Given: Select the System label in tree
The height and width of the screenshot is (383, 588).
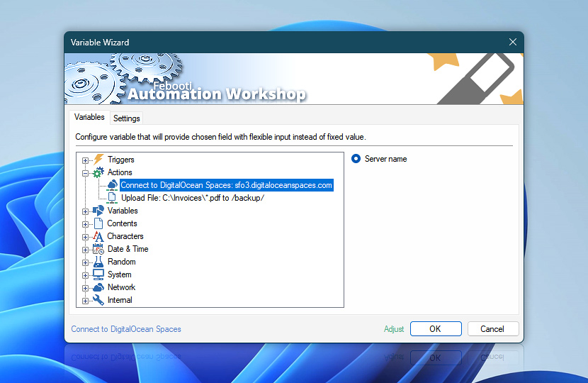Looking at the screenshot, I should (119, 274).
